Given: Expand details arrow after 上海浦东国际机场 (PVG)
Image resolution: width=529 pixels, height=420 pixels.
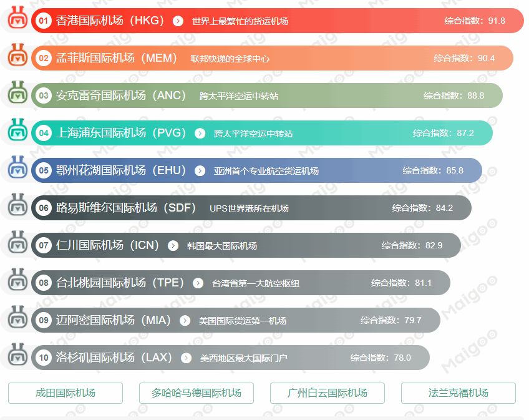Looking at the screenshot, I should pyautogui.click(x=200, y=134).
